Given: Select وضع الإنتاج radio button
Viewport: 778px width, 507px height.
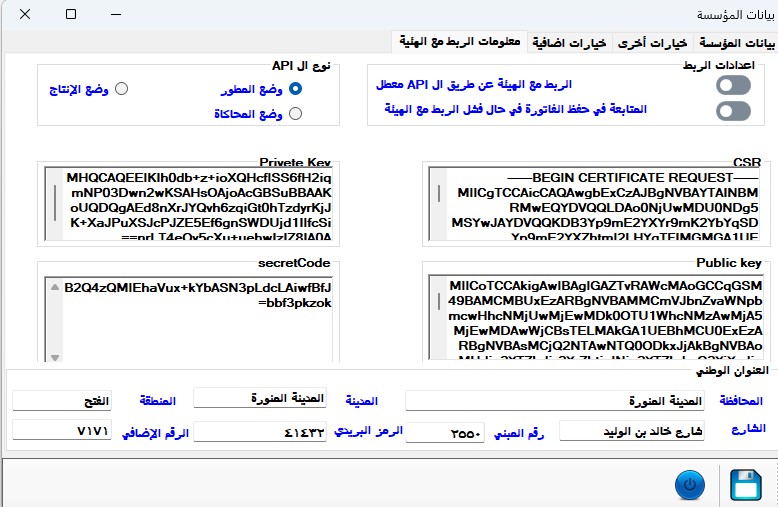Looking at the screenshot, I should (122, 89).
